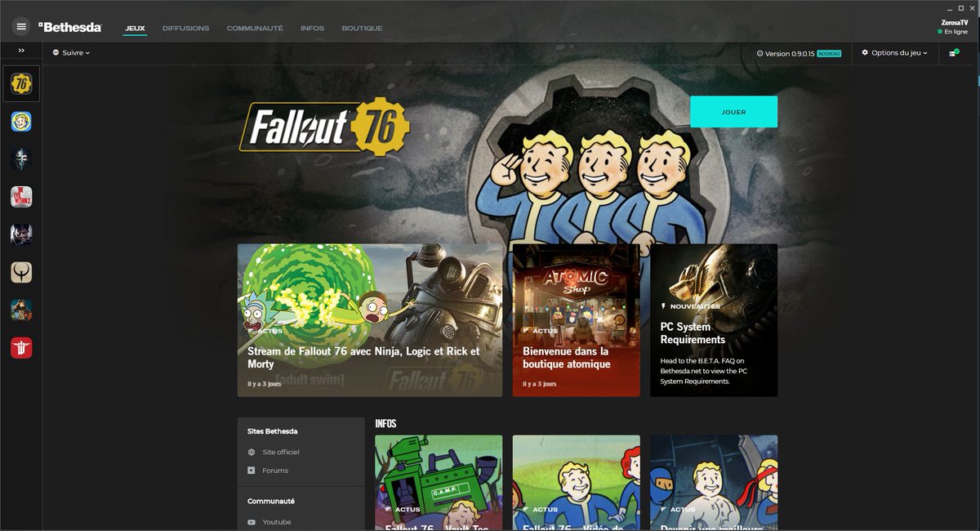The height and width of the screenshot is (531, 980).
Task: Open Bienvenue dans la boutique atomique card
Action: coord(577,320)
